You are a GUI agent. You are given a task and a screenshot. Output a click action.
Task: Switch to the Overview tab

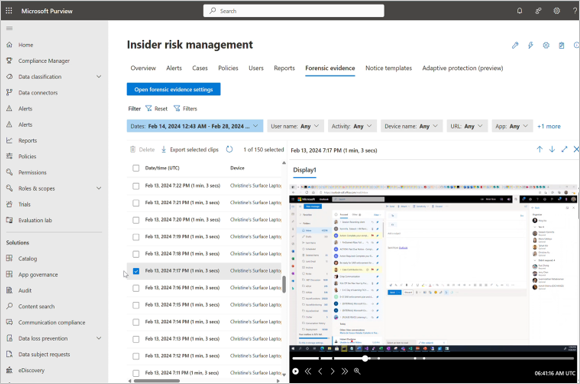pos(143,68)
